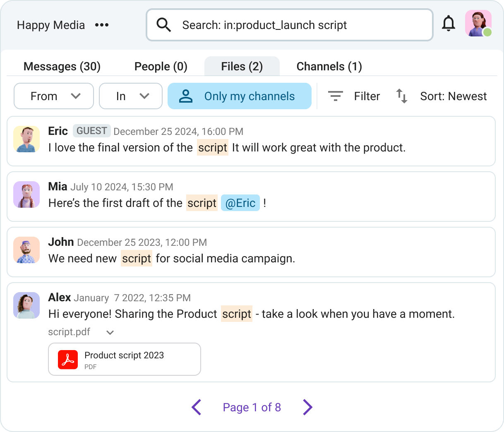Click the sort arrows icon next to Sort: Newest
Screen dimensions: 504x432
tap(401, 96)
